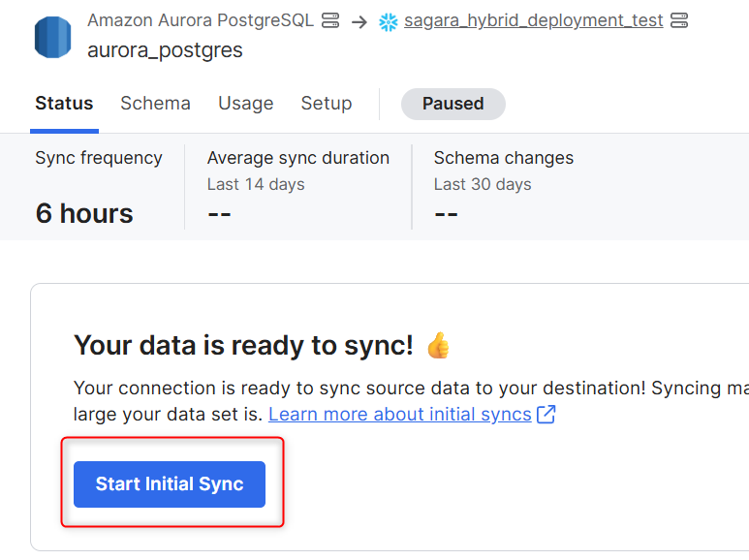Click the Sync frequency label
The height and width of the screenshot is (560, 749).
[99, 158]
